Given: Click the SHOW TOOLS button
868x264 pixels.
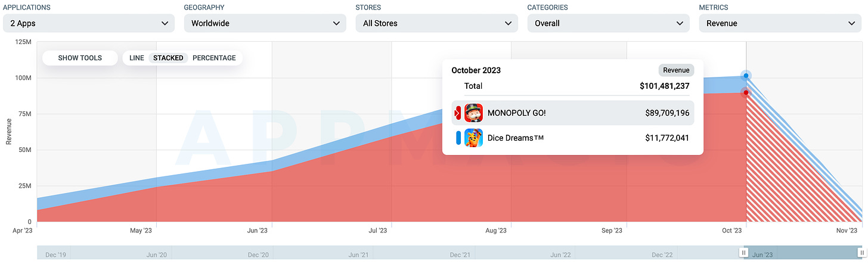Looking at the screenshot, I should [x=80, y=58].
